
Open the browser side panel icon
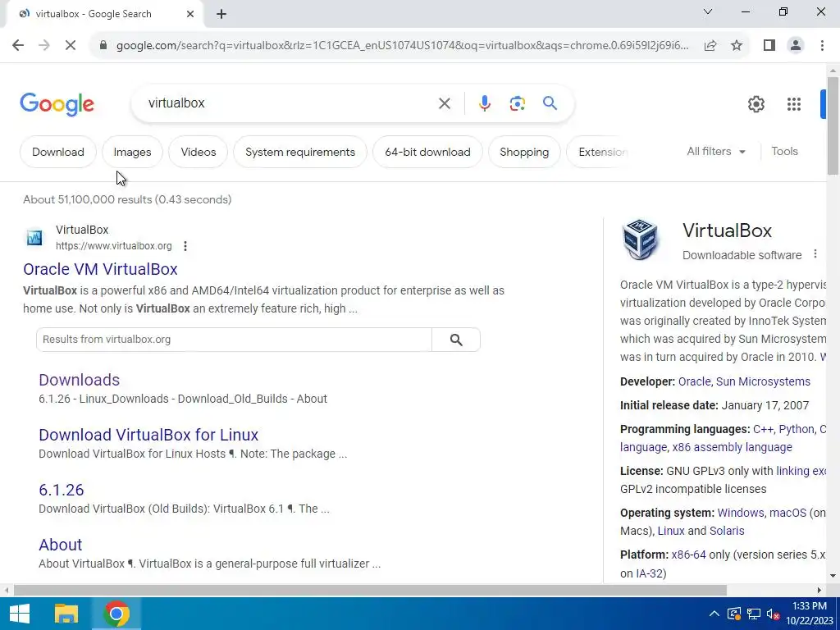tap(769, 46)
